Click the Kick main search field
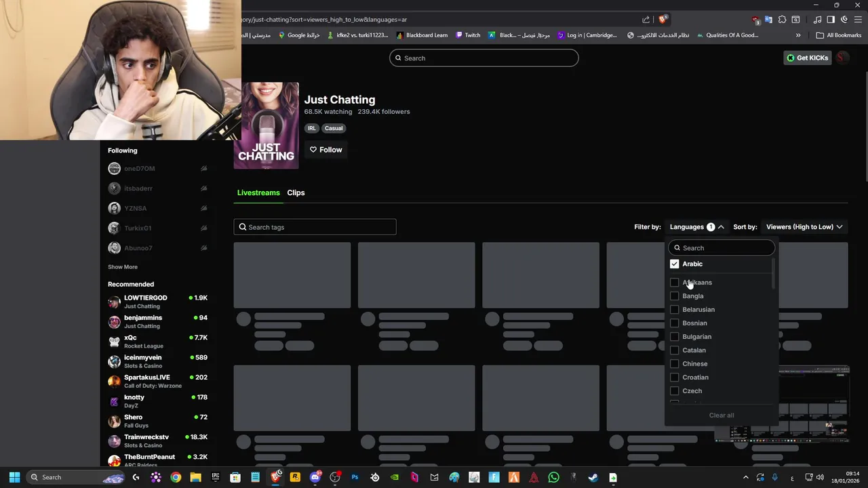This screenshot has width=868, height=488. pyautogui.click(x=484, y=58)
